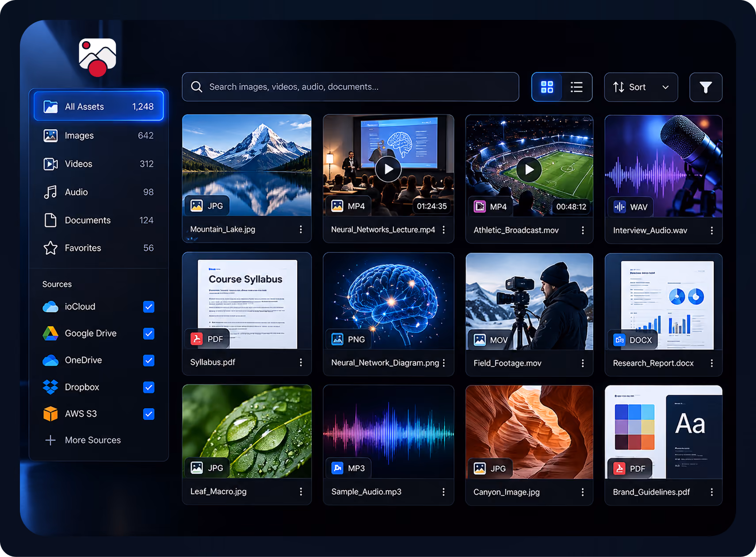Click the app logo icon

(x=98, y=57)
